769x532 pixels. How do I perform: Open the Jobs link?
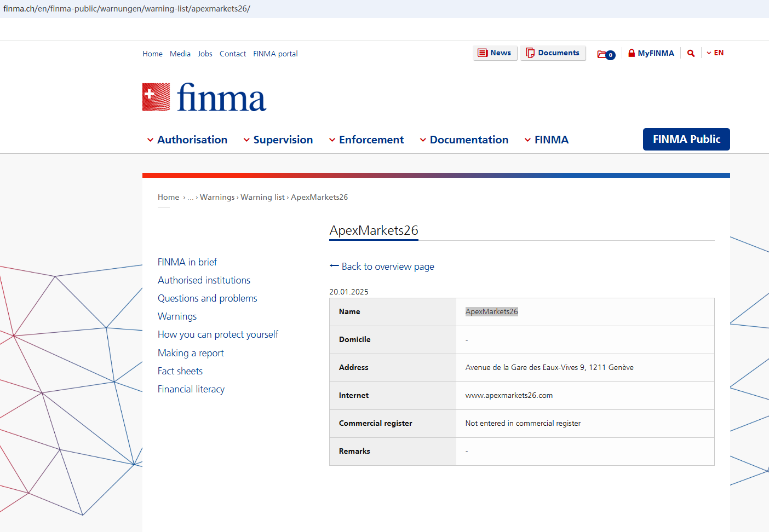coord(205,54)
